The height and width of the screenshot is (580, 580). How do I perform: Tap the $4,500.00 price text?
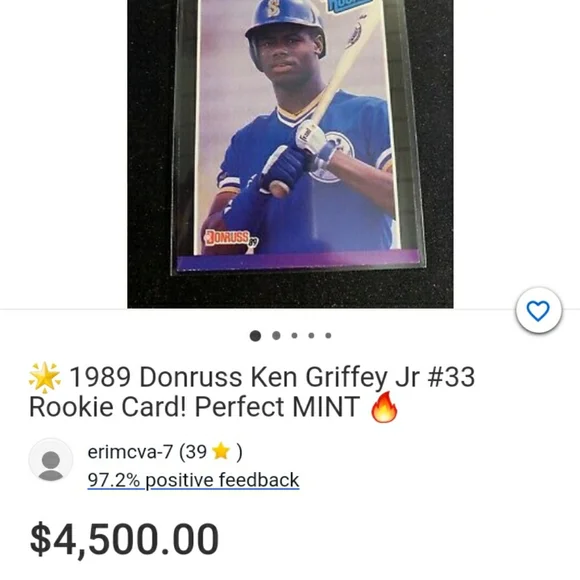124,539
